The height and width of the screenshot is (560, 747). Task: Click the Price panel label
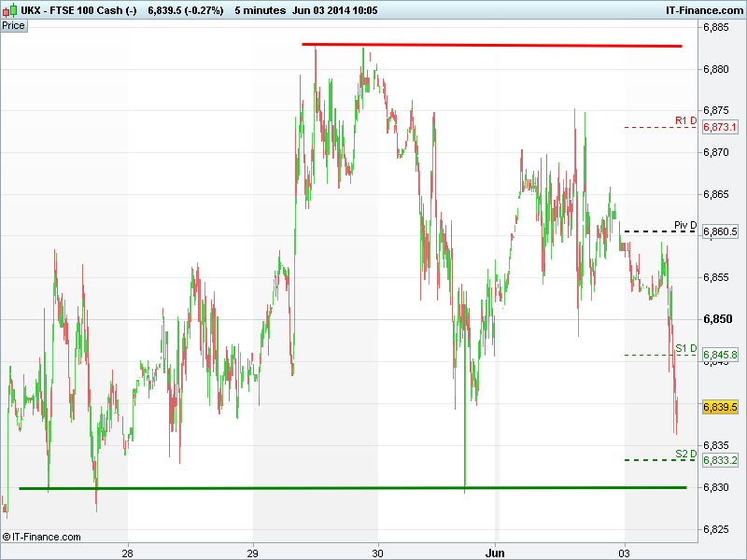(x=14, y=25)
